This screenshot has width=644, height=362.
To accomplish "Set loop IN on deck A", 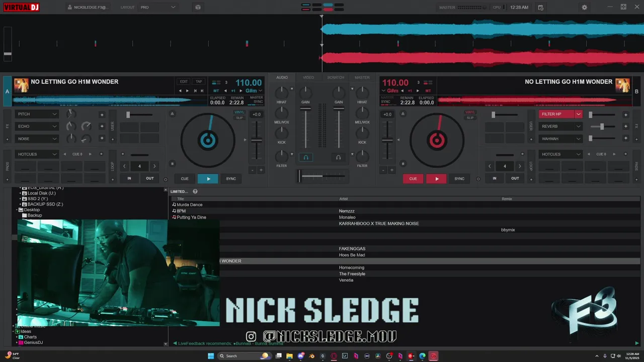I will pyautogui.click(x=129, y=178).
